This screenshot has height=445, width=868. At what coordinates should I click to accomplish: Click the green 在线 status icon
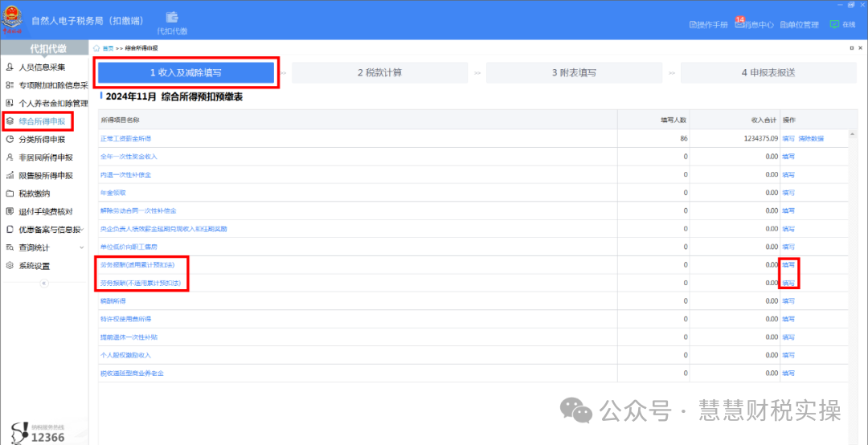tap(834, 24)
